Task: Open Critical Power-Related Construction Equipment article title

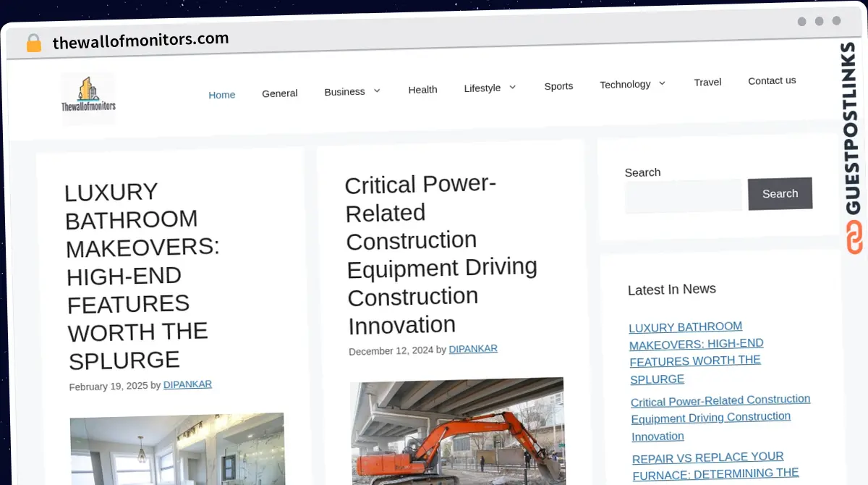Action: pos(441,254)
